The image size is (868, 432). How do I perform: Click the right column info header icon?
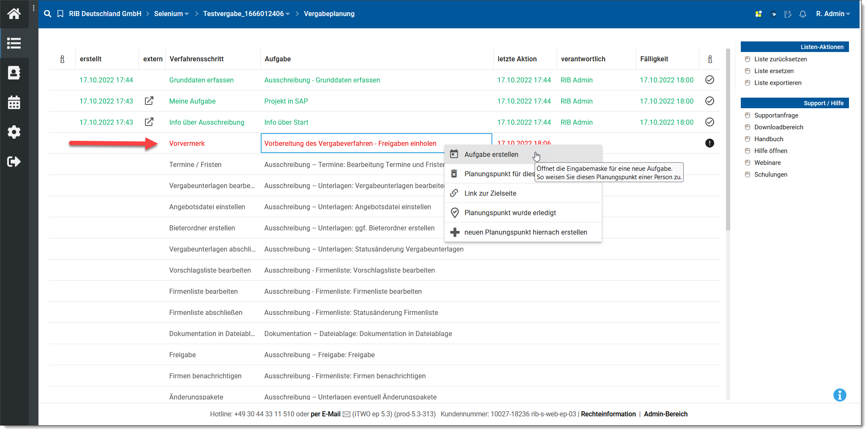point(710,59)
